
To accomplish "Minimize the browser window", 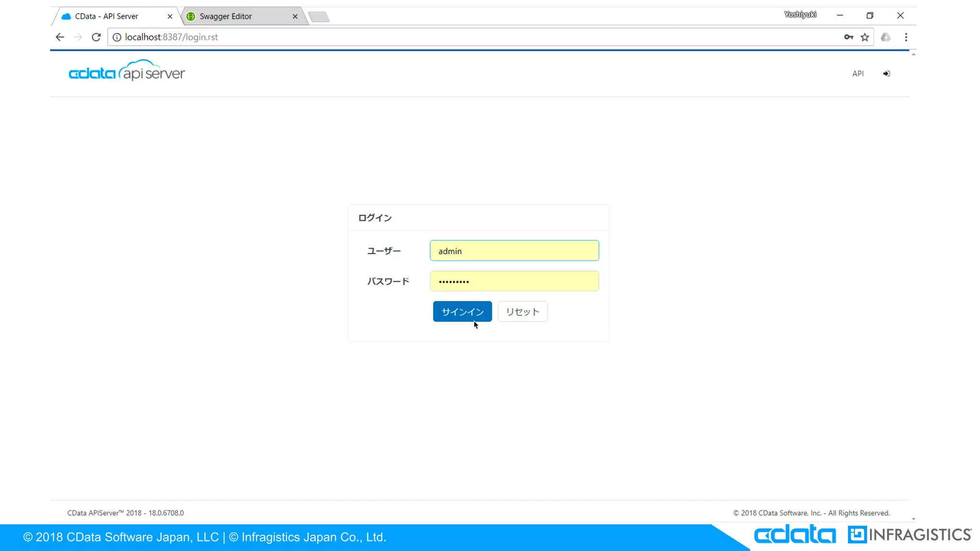I will click(x=840, y=15).
